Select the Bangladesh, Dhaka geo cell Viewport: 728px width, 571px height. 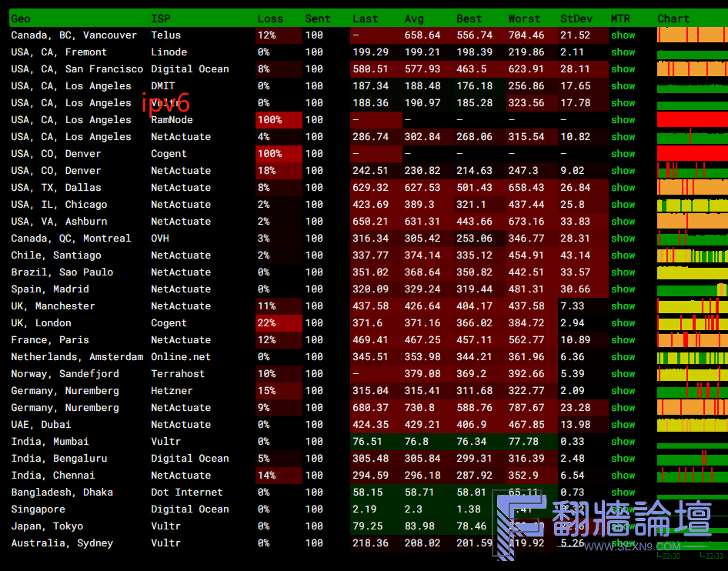(x=62, y=493)
